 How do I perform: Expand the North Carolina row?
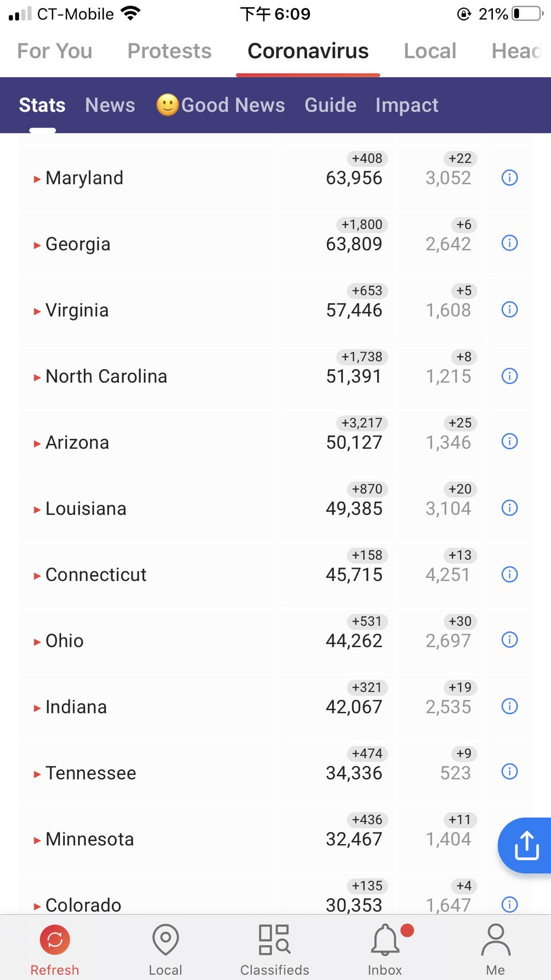37,378
